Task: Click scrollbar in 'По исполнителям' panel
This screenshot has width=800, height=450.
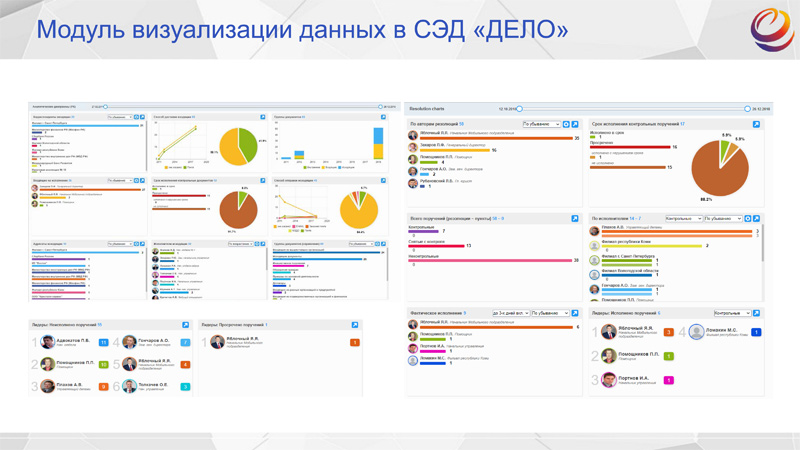Action: tap(762, 245)
